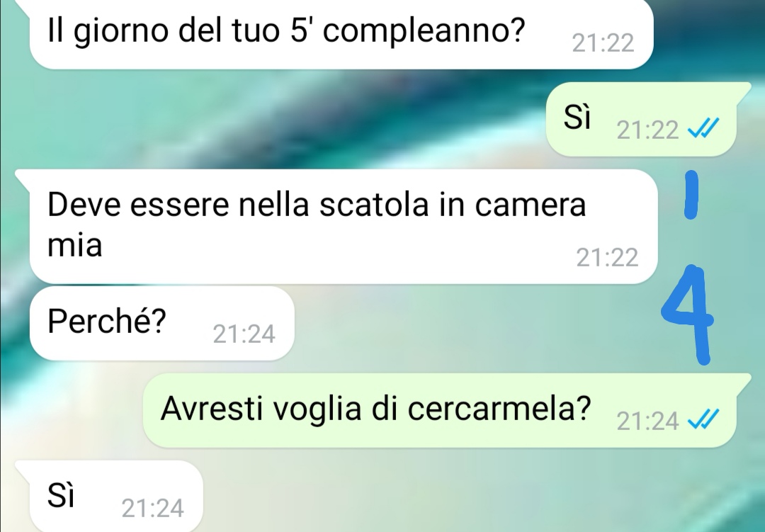
Task: Click the word 'scatola' in the incoming message
Action: 374,205
